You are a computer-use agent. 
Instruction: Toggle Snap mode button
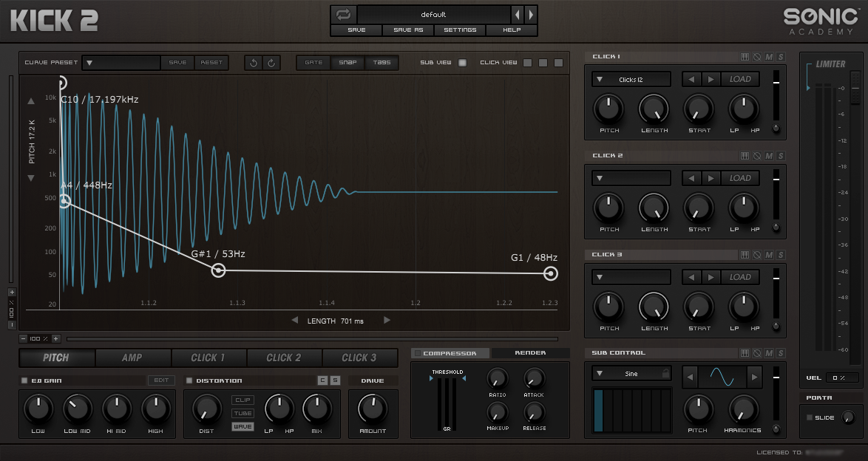[347, 63]
